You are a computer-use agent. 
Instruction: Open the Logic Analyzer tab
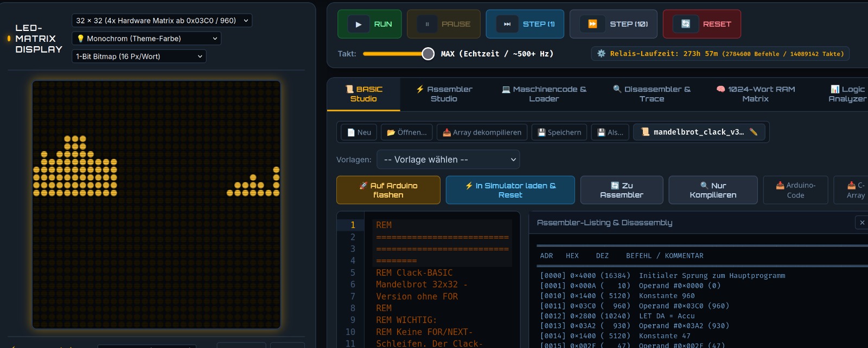[x=847, y=94]
